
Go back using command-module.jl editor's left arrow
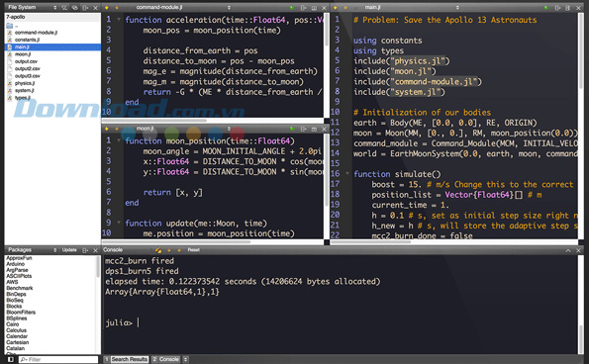click(107, 8)
